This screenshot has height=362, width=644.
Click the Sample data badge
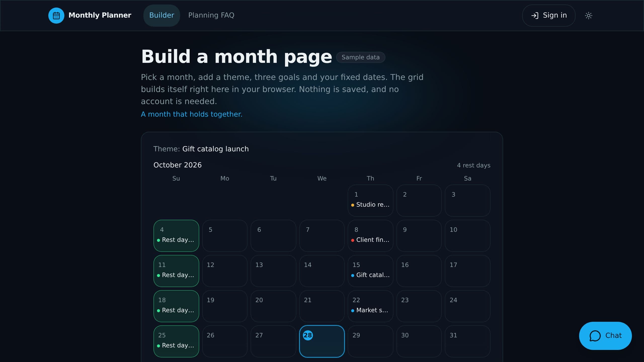pos(360,57)
